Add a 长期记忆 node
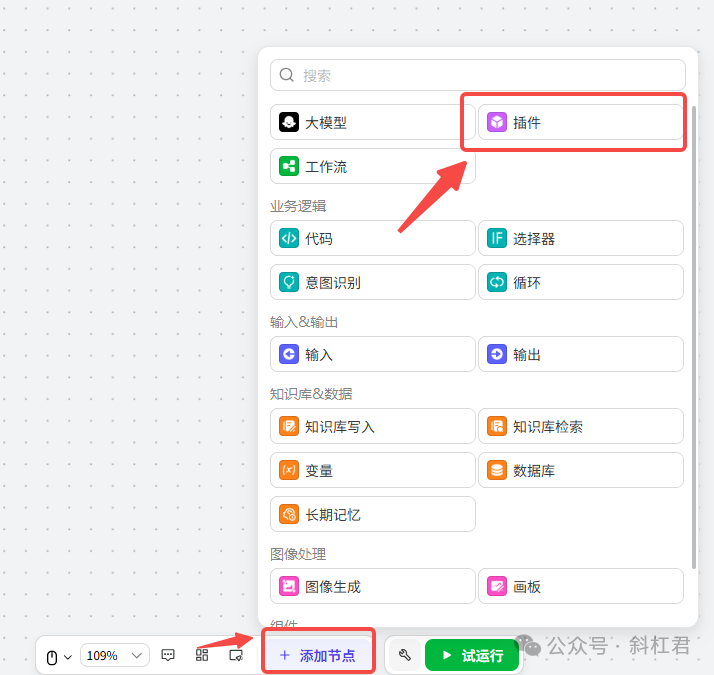The width and height of the screenshot is (714, 675). click(372, 514)
